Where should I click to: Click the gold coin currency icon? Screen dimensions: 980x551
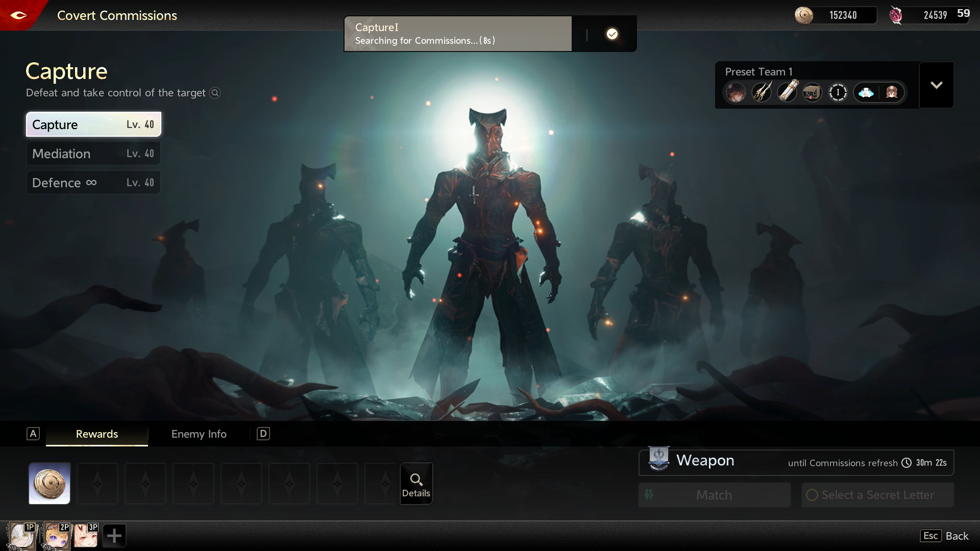tap(804, 15)
